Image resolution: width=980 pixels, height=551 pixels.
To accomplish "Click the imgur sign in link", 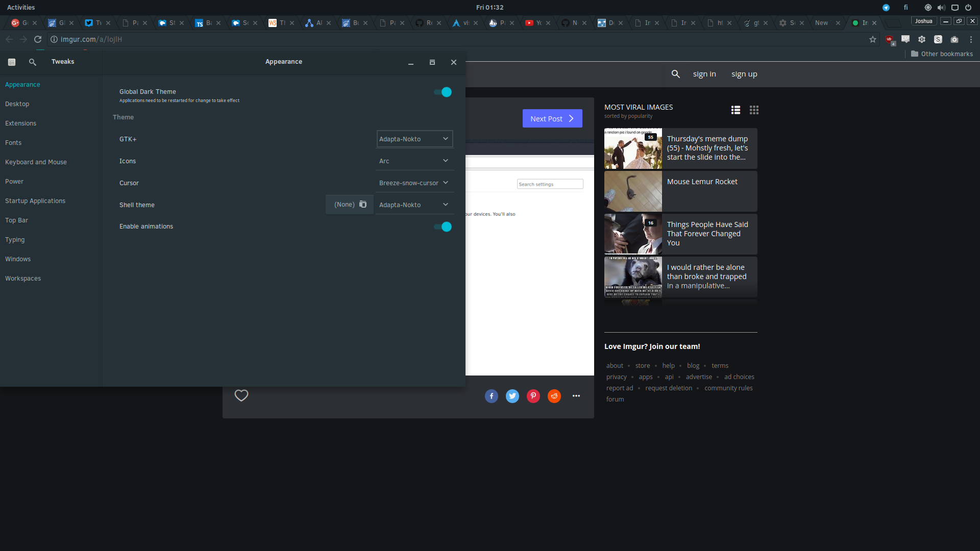I will 704,74.
